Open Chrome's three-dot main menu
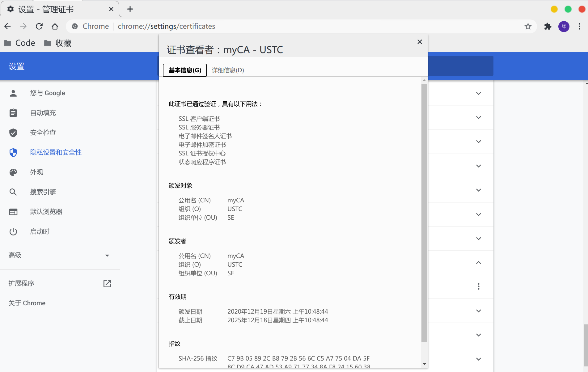Screen dimensions: 588x372 click(x=579, y=27)
